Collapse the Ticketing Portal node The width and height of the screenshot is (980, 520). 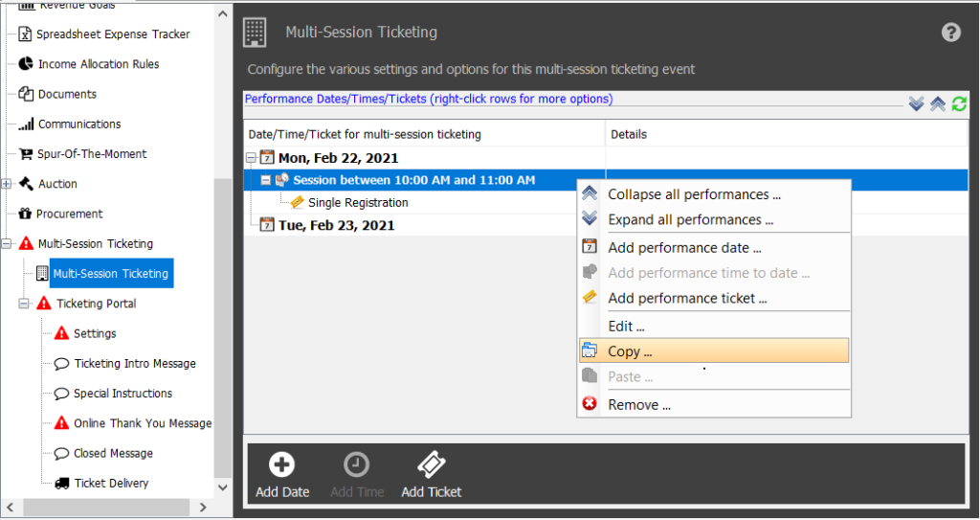(24, 304)
